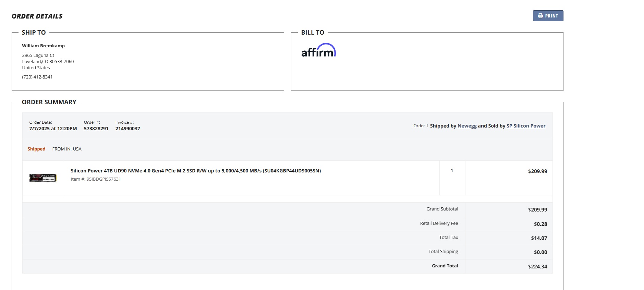Click the order date 7/7/2025 at 12:20PM
This screenshot has width=644, height=290.
[x=53, y=129]
